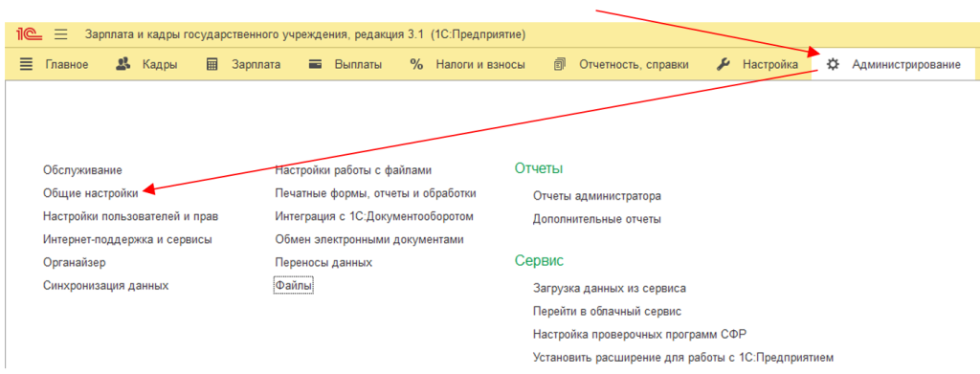980x374 pixels.
Task: Open the Файлы link
Action: point(293,286)
